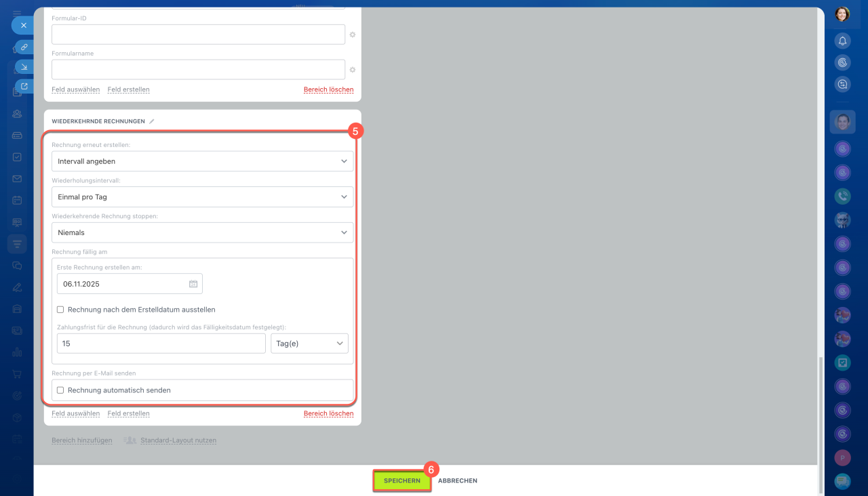The image size is (868, 496).
Task: Open the "Niemals" stop-recurrence dropdown
Action: point(203,232)
